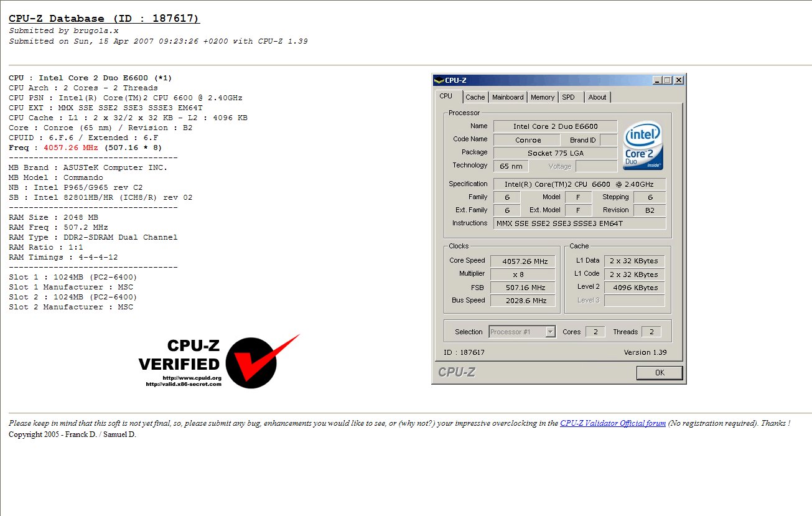Click the Stepping value field

click(650, 197)
